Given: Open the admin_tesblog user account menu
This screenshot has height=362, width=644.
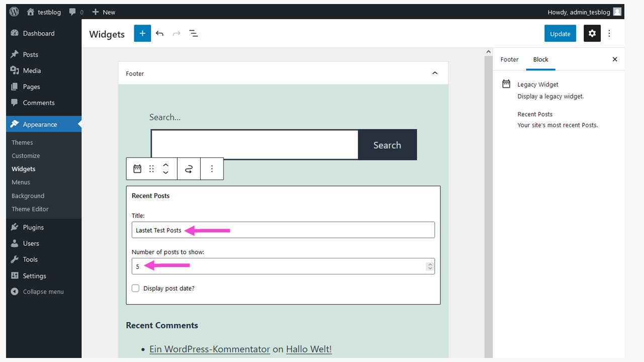Looking at the screenshot, I should point(585,12).
